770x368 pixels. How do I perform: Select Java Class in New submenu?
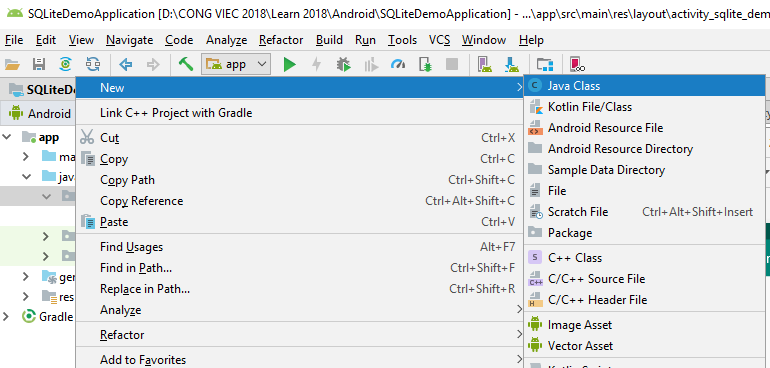pos(645,85)
